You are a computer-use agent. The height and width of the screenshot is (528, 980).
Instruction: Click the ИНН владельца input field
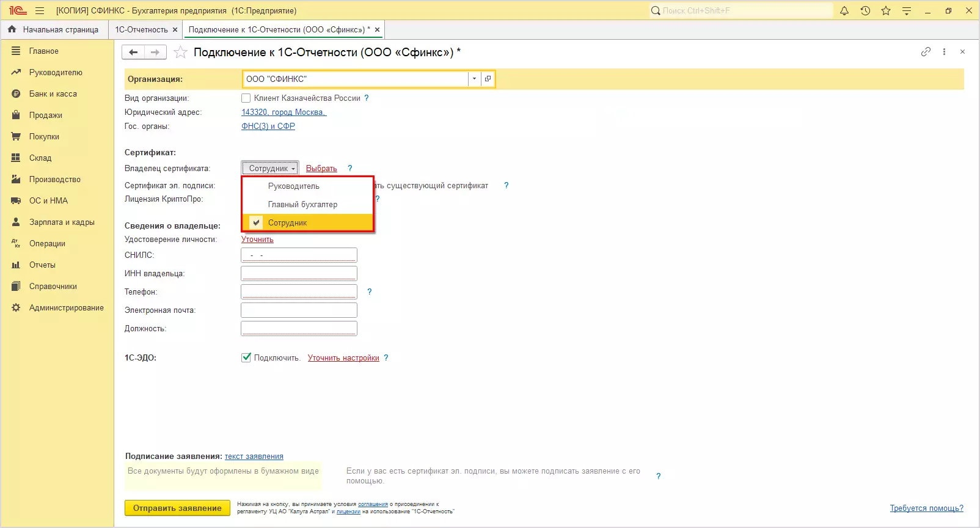pos(299,273)
